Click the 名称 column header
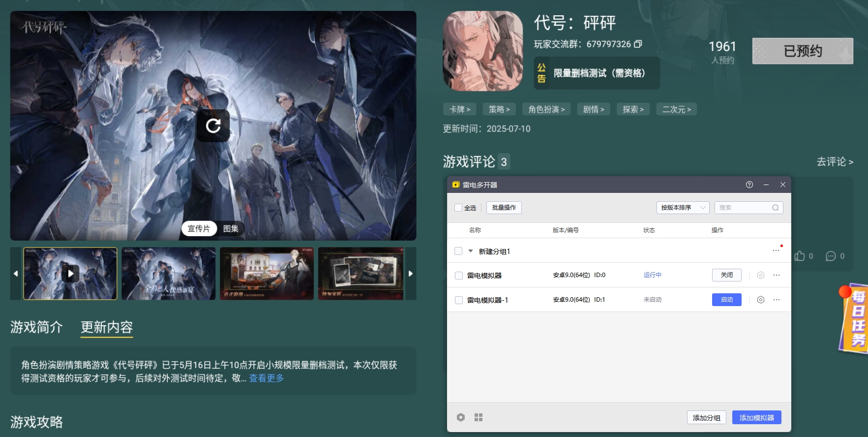The height and width of the screenshot is (437, 868). click(x=475, y=230)
